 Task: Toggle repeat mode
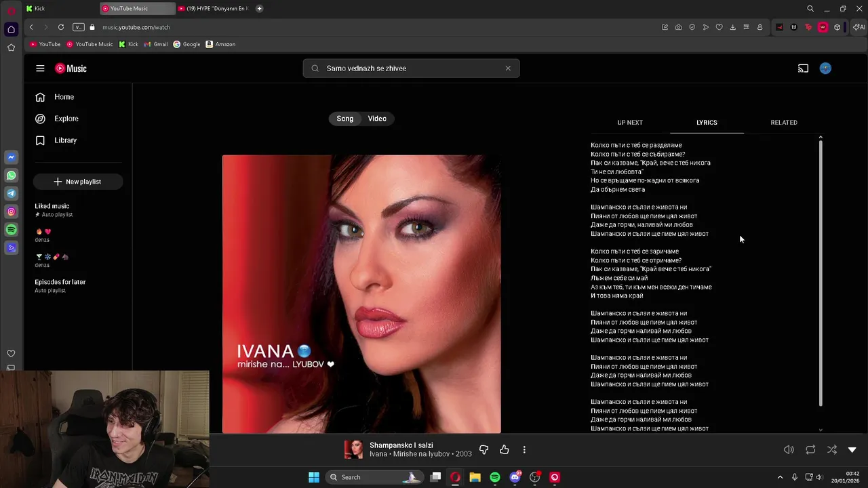coord(810,449)
